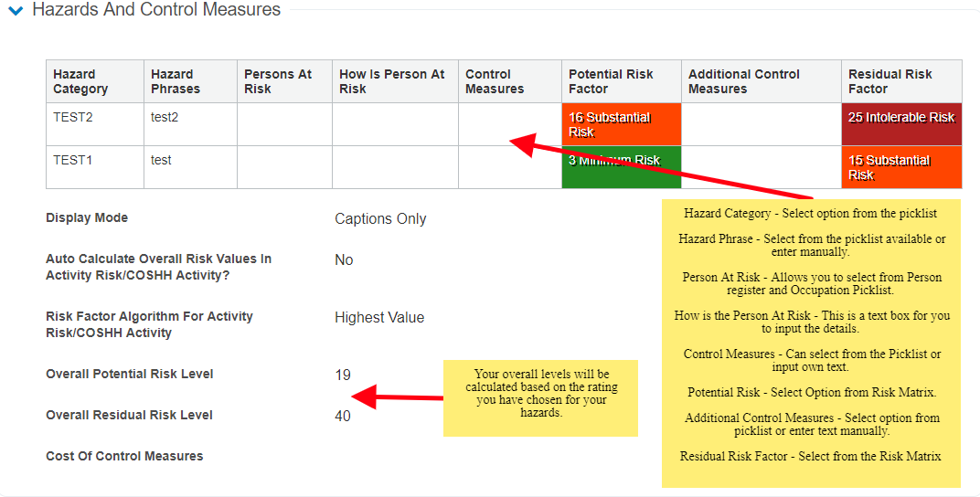The height and width of the screenshot is (497, 980).
Task: Select the 15 Substantial Risk residual cell
Action: [x=901, y=167]
